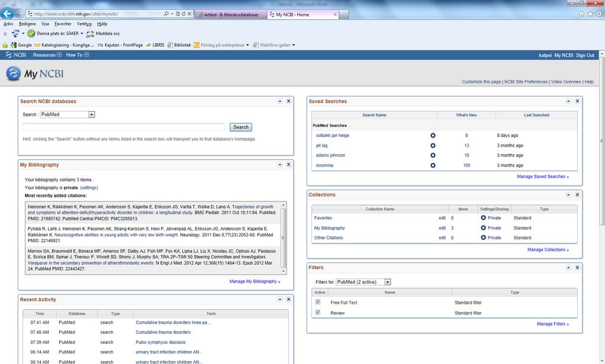605x364 pixels.
Task: Uncheck the Free Full Text filter
Action: [x=317, y=302]
